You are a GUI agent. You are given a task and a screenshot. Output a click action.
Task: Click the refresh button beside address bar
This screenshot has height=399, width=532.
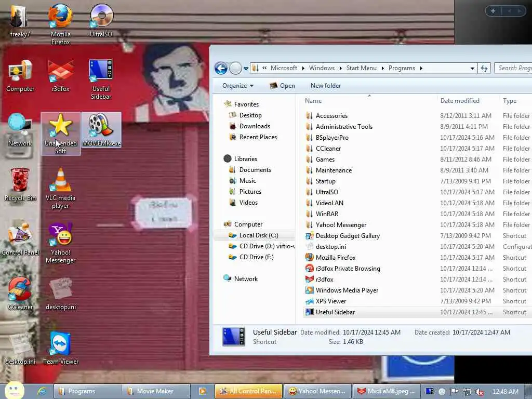(x=484, y=68)
